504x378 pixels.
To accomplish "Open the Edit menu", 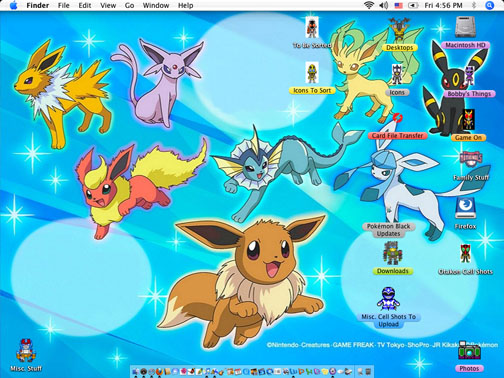I will [x=85, y=5].
